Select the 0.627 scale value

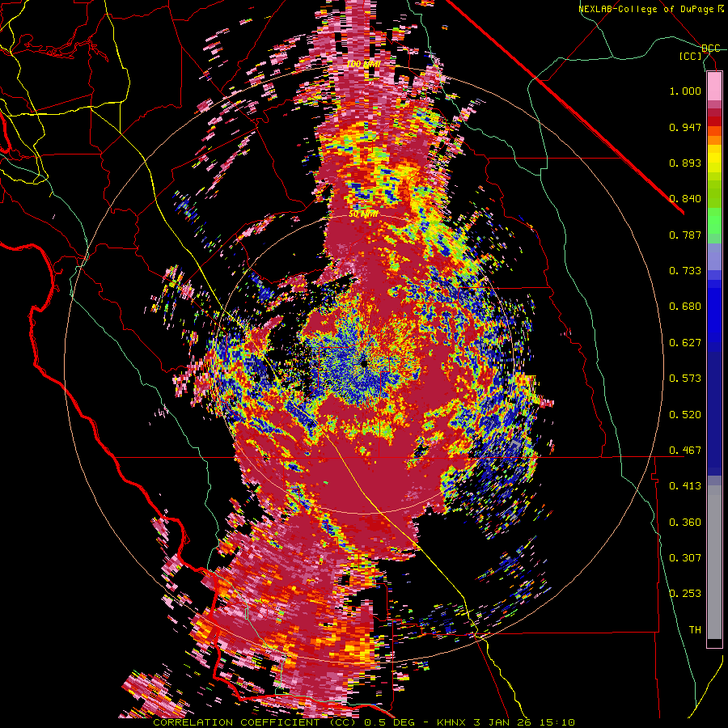685,343
